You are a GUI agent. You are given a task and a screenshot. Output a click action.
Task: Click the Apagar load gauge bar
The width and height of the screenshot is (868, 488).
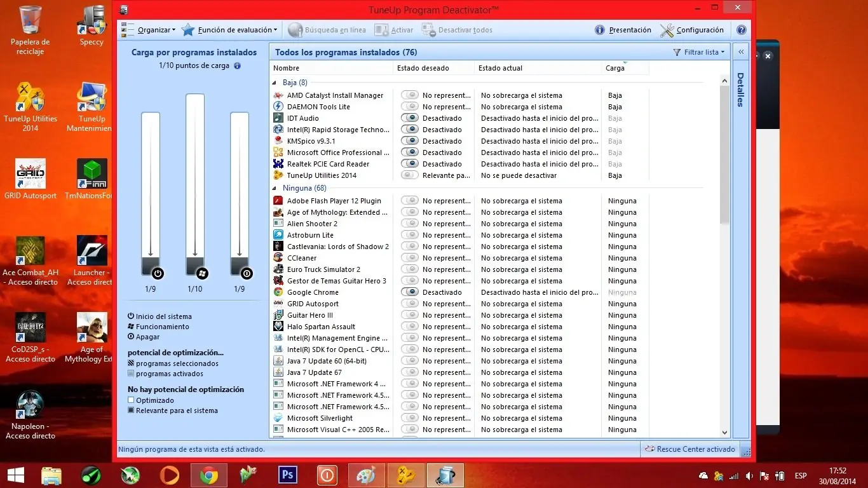coord(240,194)
